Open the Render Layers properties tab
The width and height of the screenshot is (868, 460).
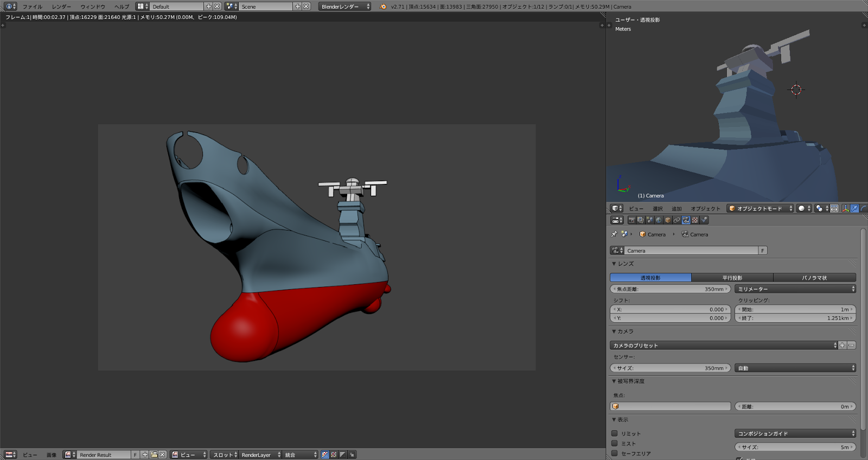641,220
